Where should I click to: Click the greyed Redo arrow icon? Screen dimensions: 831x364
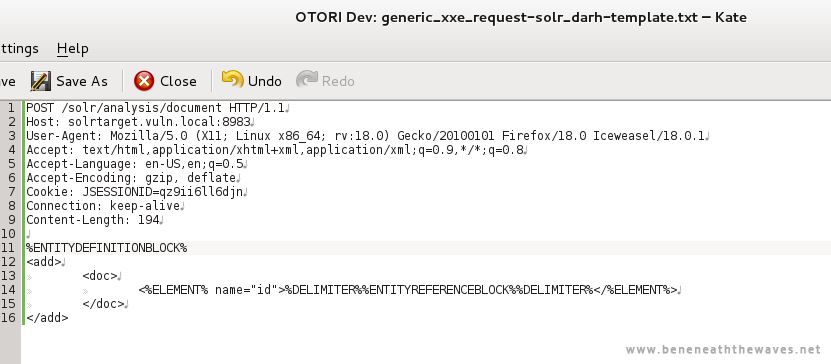click(x=306, y=80)
